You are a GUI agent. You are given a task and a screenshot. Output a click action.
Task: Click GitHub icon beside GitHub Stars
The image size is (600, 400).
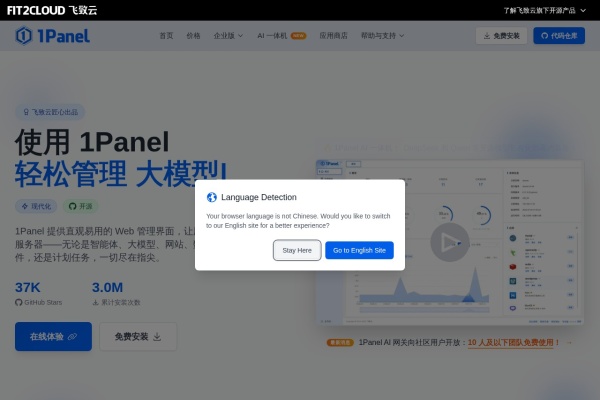pos(18,302)
